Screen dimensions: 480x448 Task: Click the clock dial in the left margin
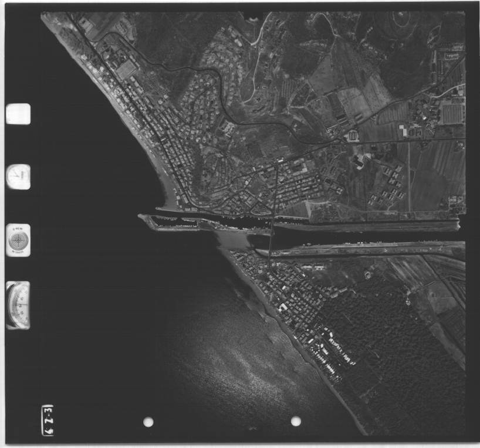click(x=18, y=177)
